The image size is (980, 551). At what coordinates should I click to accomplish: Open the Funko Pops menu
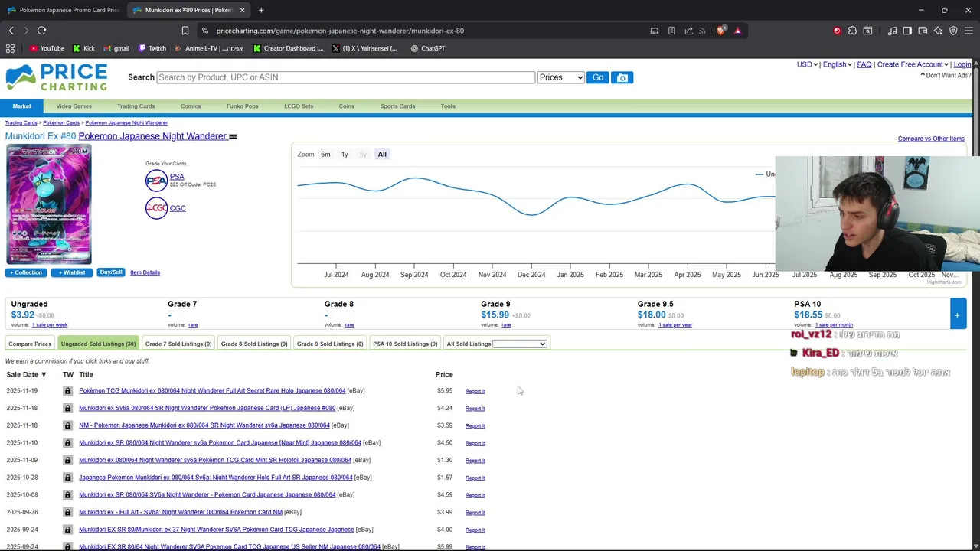242,106
